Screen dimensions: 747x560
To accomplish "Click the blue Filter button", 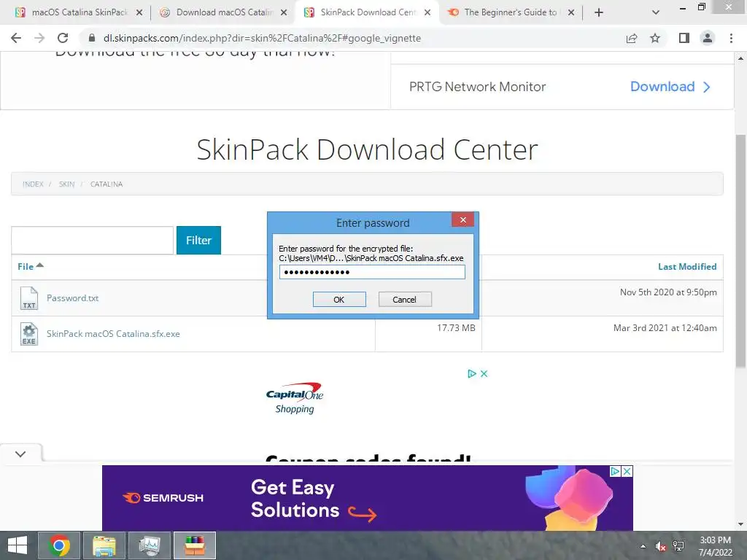I will (198, 240).
